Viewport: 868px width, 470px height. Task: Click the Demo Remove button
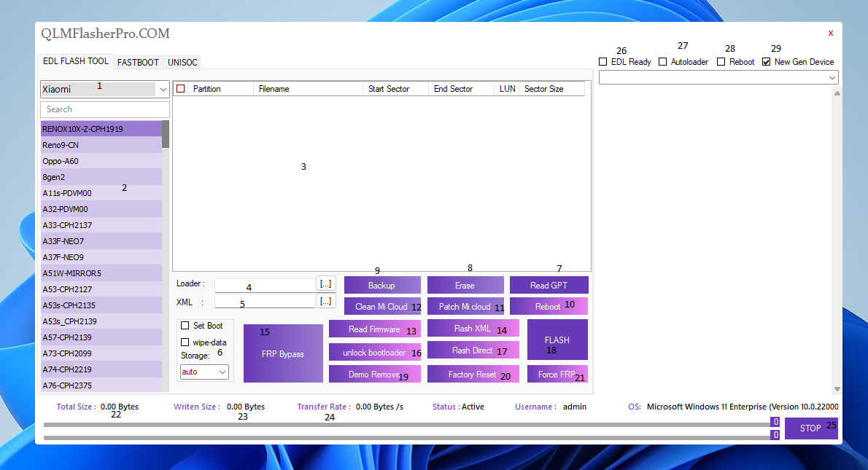click(375, 375)
